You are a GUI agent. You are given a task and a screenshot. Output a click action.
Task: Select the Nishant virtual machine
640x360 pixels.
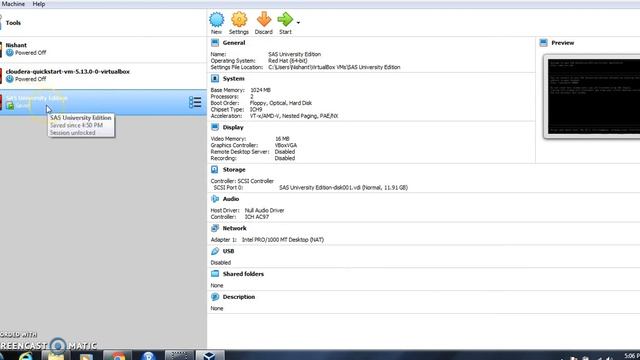tap(103, 49)
